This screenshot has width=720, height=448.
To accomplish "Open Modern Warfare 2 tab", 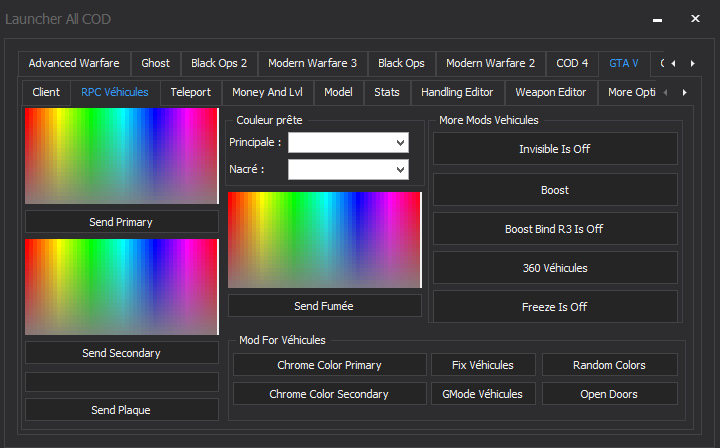I will (x=490, y=63).
